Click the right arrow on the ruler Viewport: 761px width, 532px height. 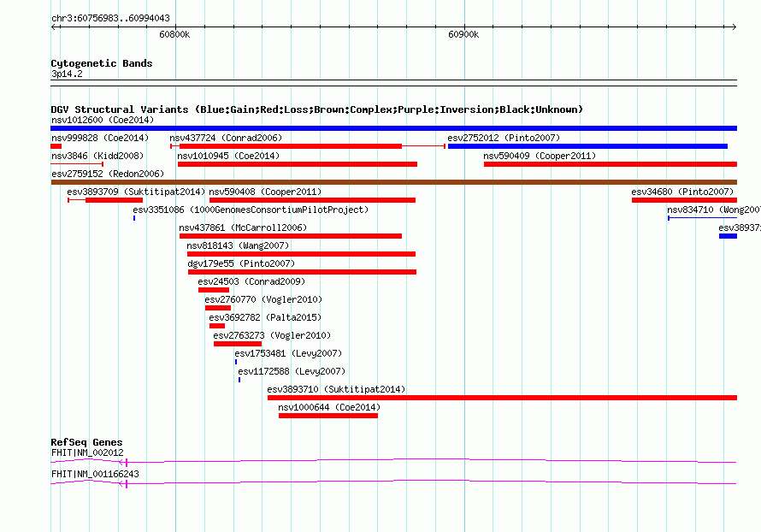pos(734,27)
